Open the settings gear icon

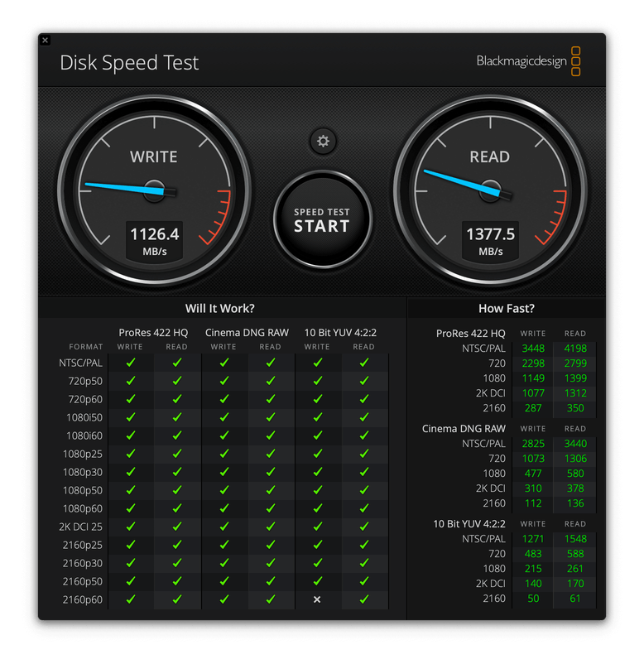pos(323,142)
